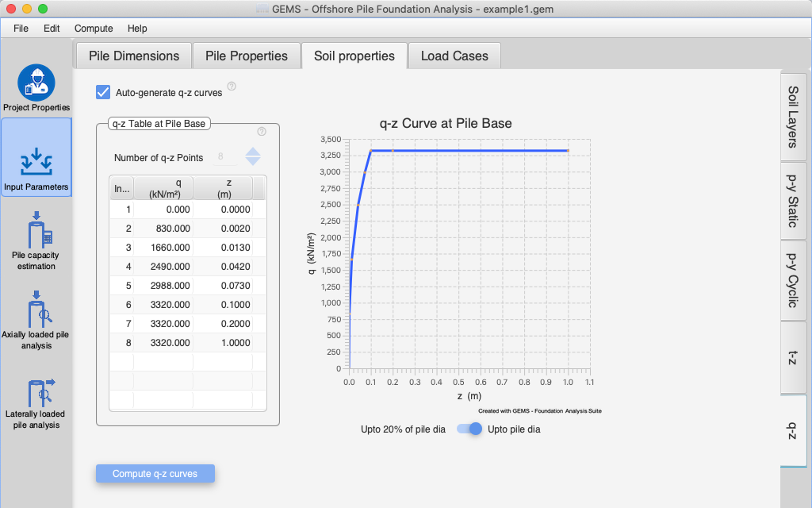Select q value 830.000 table cell
Viewport: 812px width, 508px height.
coord(163,229)
